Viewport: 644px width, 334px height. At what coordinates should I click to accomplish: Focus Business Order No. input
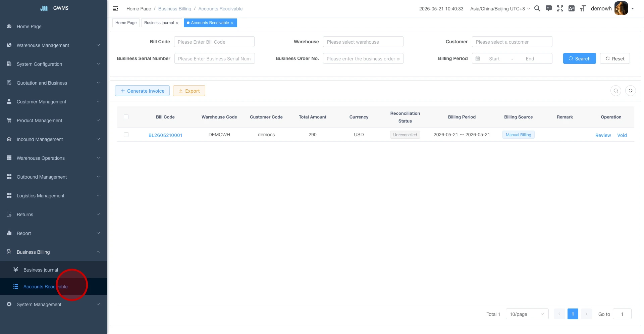pos(363,58)
